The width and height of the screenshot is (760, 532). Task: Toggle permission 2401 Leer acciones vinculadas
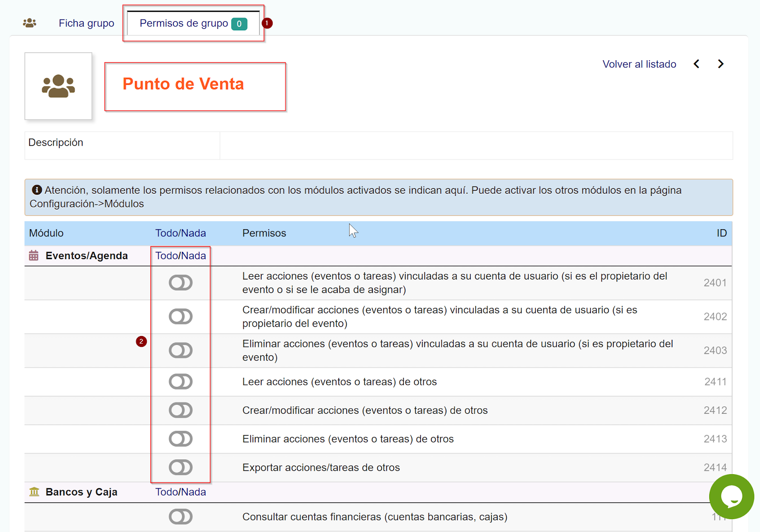(180, 283)
